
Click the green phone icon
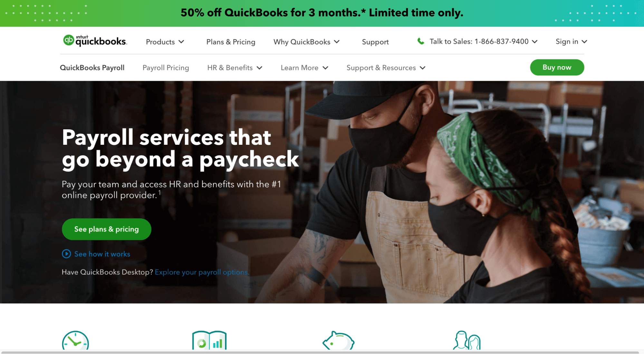420,41
